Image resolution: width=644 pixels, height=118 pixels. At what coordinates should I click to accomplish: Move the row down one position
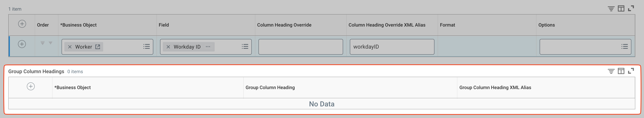coord(51,43)
